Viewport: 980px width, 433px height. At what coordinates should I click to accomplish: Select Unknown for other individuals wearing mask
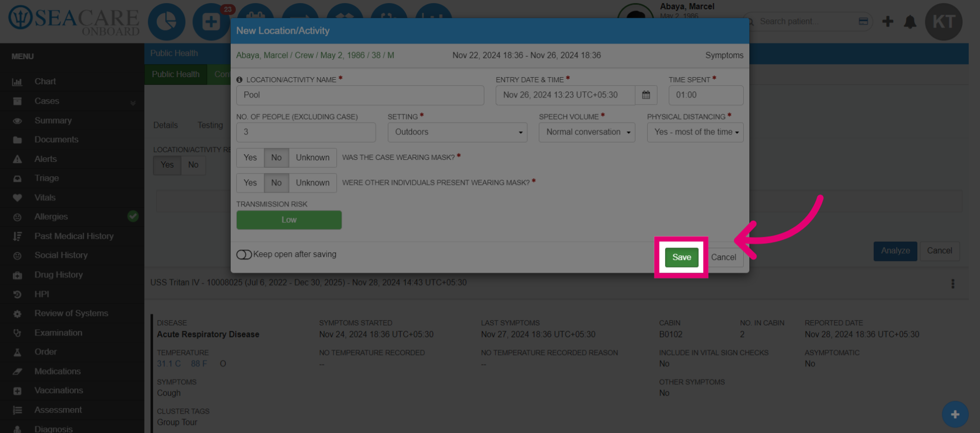point(312,183)
